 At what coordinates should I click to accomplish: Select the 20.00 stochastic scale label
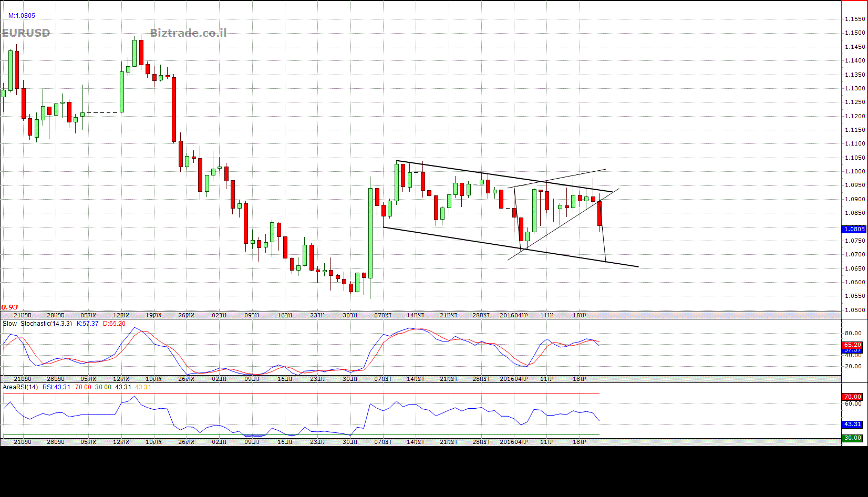[x=853, y=366]
